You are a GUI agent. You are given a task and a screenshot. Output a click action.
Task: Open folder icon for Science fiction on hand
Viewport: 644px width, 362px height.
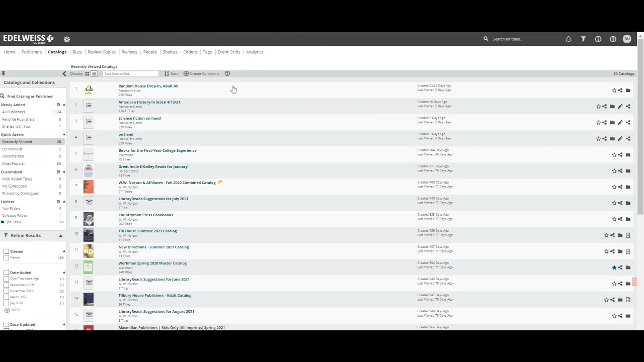pos(612,123)
